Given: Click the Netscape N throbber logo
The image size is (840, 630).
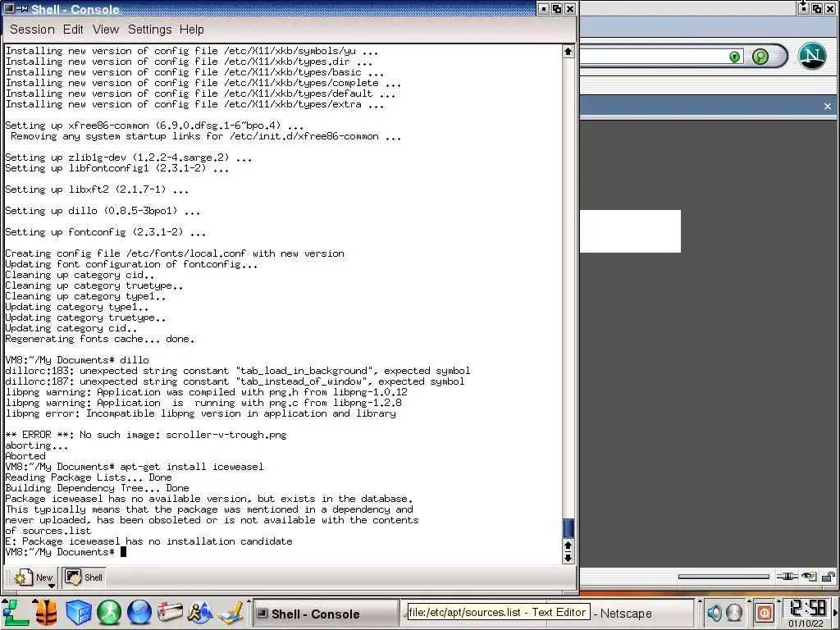Looking at the screenshot, I should [x=812, y=56].
